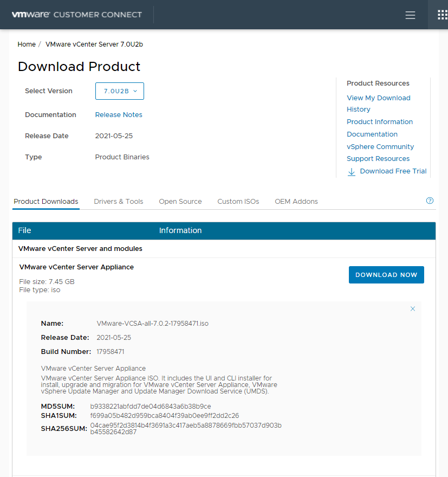
Task: Open the hamburger menu icon
Action: click(x=410, y=15)
